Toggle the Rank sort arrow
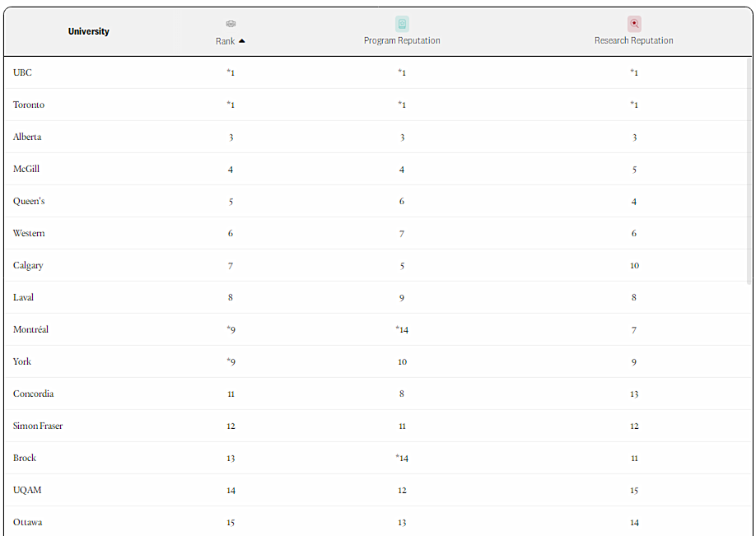This screenshot has height=536, width=756. pyautogui.click(x=242, y=41)
